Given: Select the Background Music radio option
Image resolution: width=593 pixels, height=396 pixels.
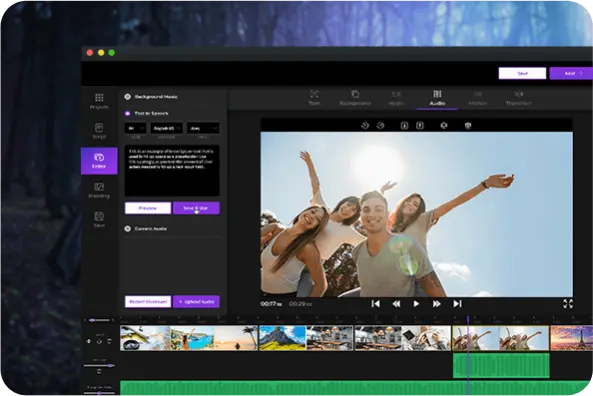Looking at the screenshot, I should (x=127, y=97).
